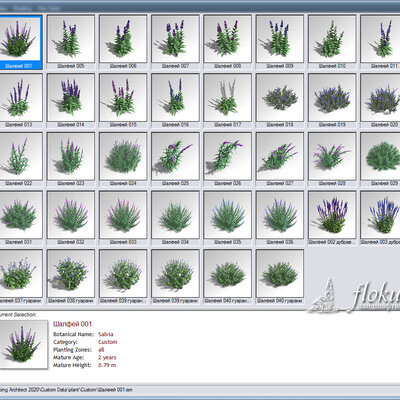
Task: Select the Шалфей 008 plant thumbnail
Action: click(228, 39)
